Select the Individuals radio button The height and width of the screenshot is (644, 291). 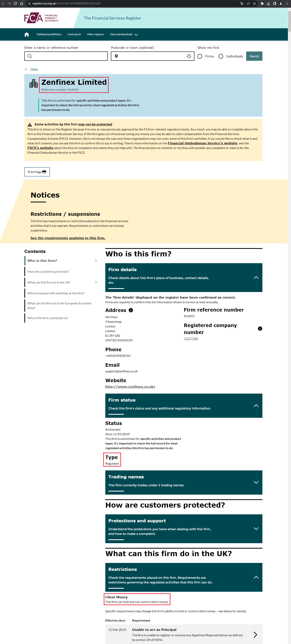[x=221, y=57]
